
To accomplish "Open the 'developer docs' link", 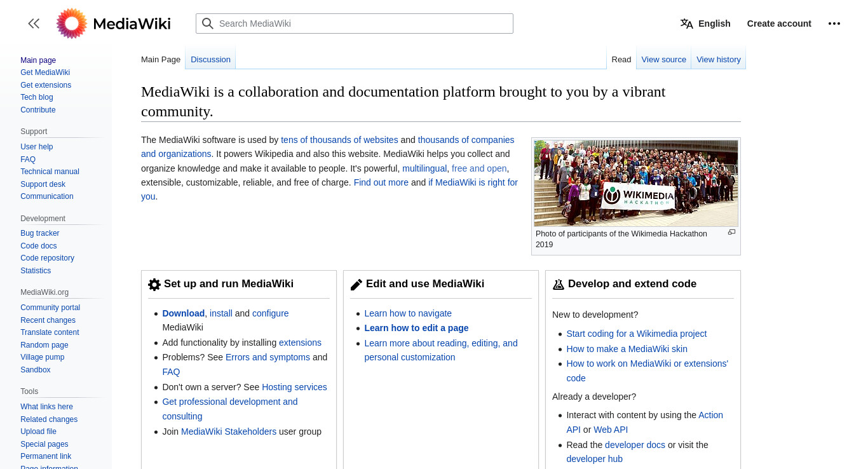I will pos(635,445).
